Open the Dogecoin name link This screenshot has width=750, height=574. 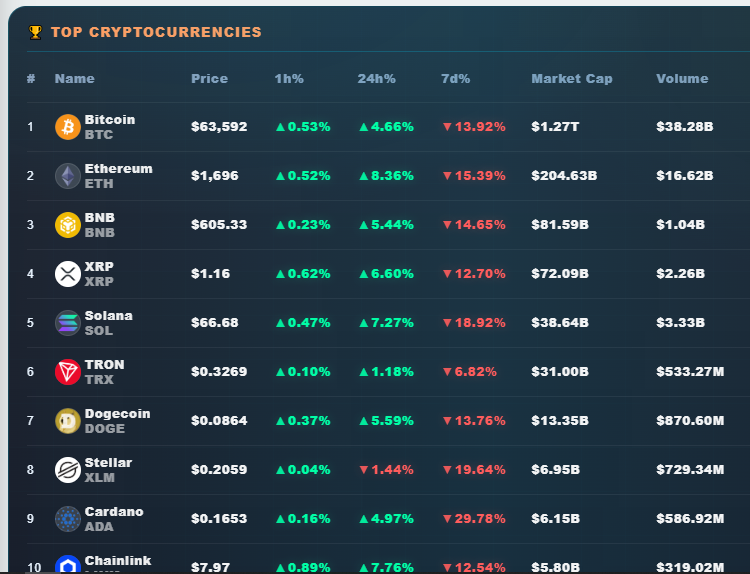[117, 414]
